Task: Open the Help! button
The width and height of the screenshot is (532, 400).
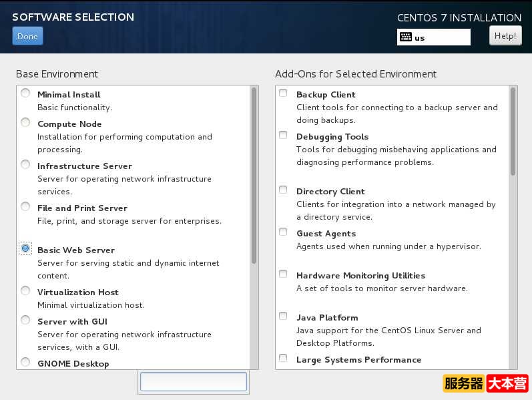Action: tap(505, 35)
